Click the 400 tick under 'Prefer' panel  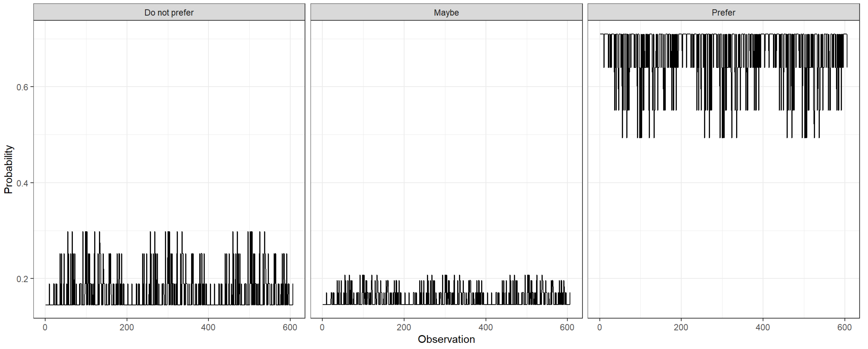click(x=763, y=327)
